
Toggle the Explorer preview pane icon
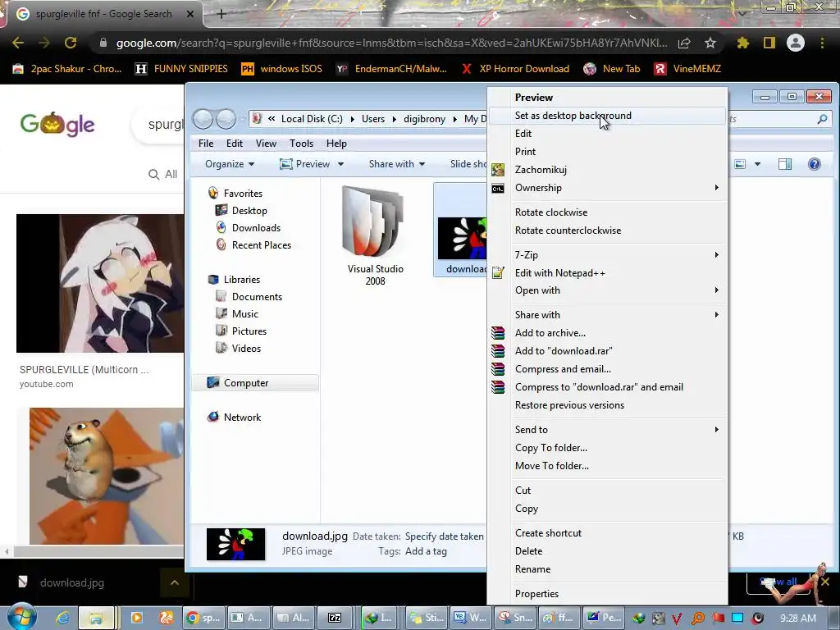click(x=785, y=164)
